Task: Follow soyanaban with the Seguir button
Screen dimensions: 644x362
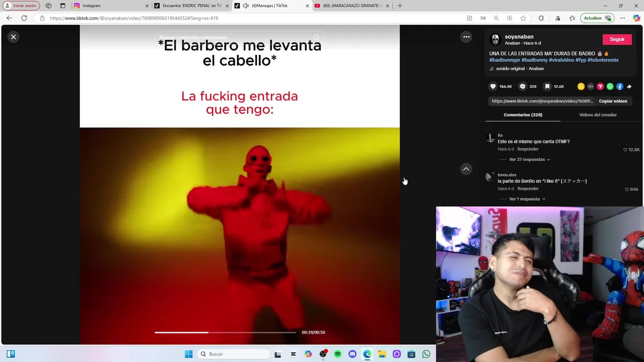Action: coord(617,39)
